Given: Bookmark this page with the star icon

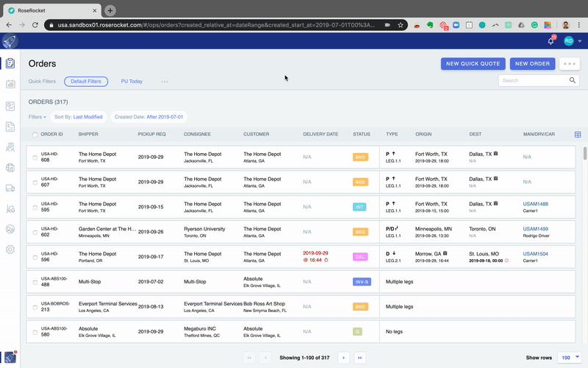Looking at the screenshot, I should click(401, 25).
